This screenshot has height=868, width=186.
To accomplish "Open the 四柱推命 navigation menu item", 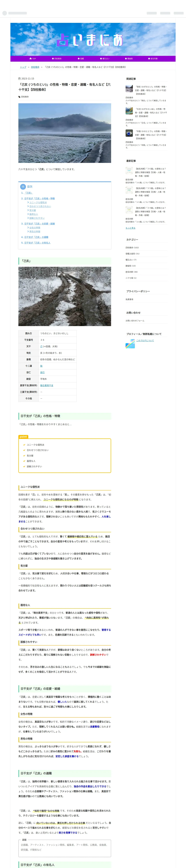I will tap(57, 59).
